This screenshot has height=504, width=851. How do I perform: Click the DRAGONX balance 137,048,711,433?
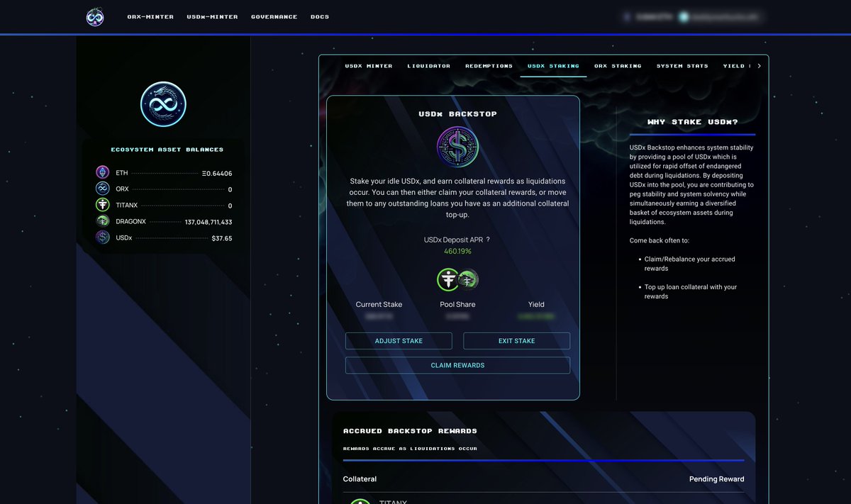click(208, 222)
